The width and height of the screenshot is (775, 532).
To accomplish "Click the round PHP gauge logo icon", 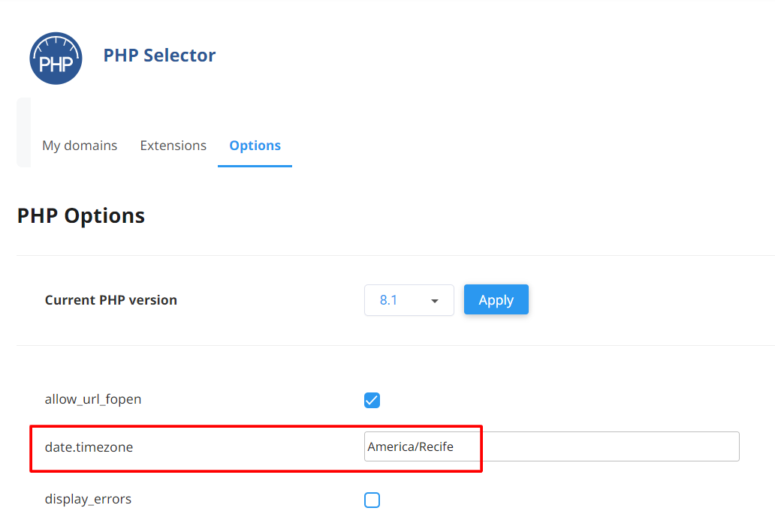I will pos(56,59).
